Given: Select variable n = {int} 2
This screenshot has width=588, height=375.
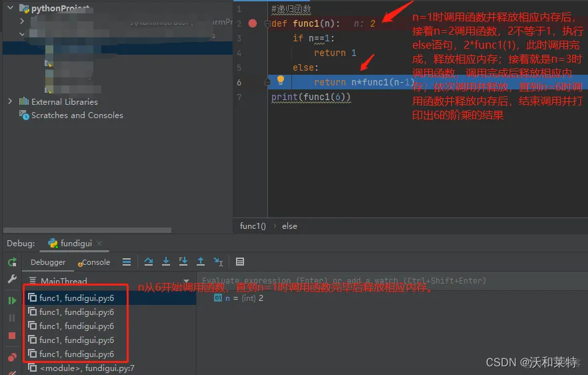Looking at the screenshot, I should (x=239, y=298).
